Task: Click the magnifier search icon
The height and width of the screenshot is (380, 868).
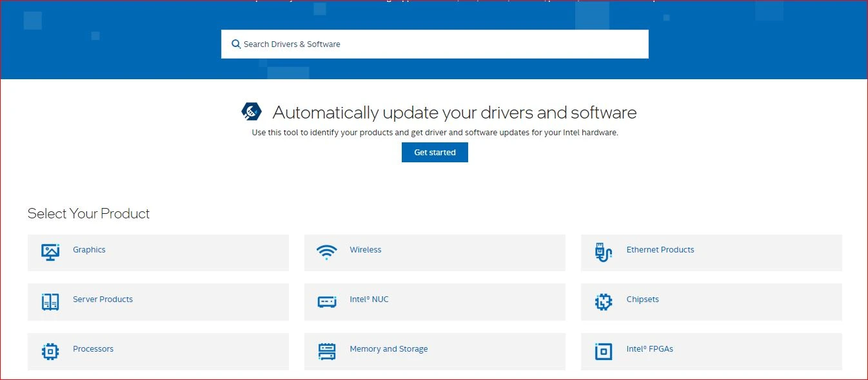Action: 236,44
